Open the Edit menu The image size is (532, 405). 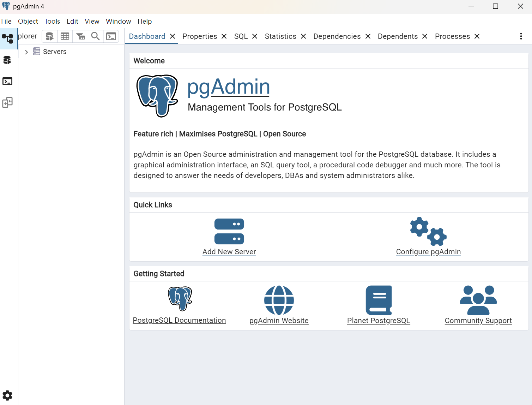click(72, 21)
